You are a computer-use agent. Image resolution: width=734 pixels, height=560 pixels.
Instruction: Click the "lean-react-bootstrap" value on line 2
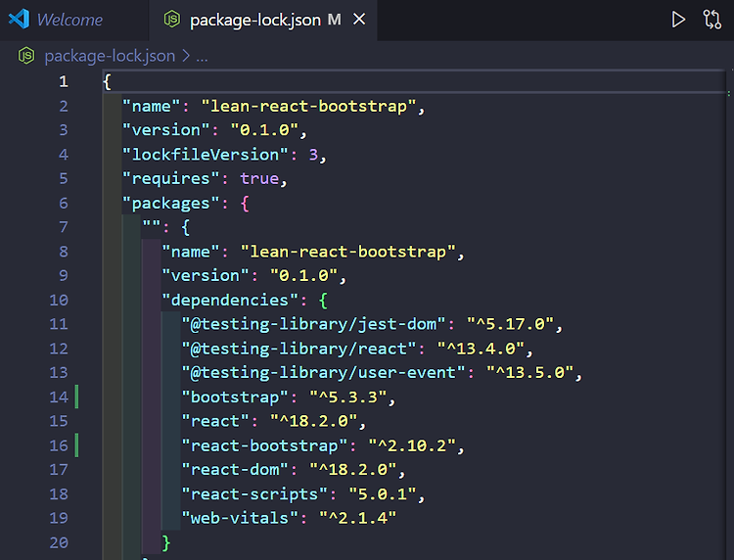coord(308,107)
